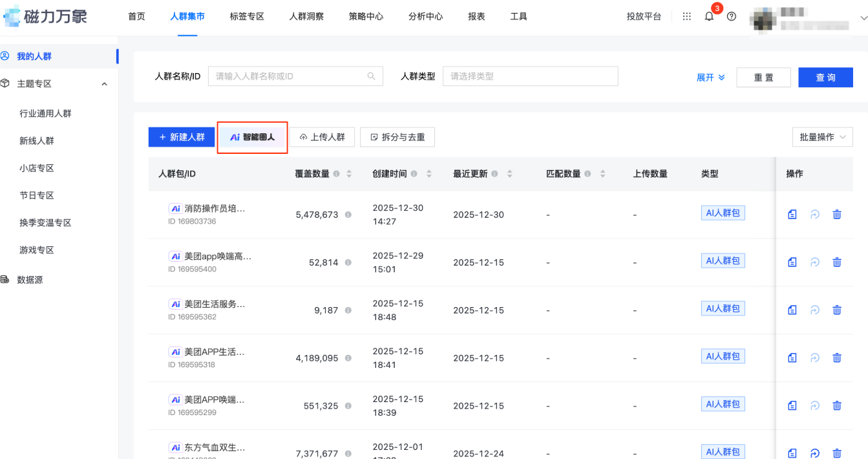Click push icon for ID 169595362 row
The image size is (868, 459).
pos(815,310)
